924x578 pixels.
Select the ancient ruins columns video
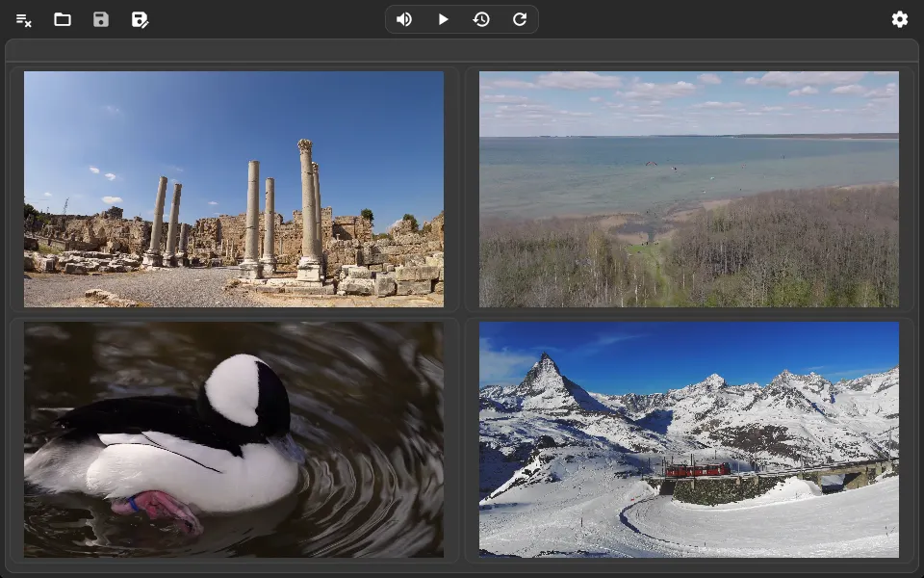(x=234, y=190)
